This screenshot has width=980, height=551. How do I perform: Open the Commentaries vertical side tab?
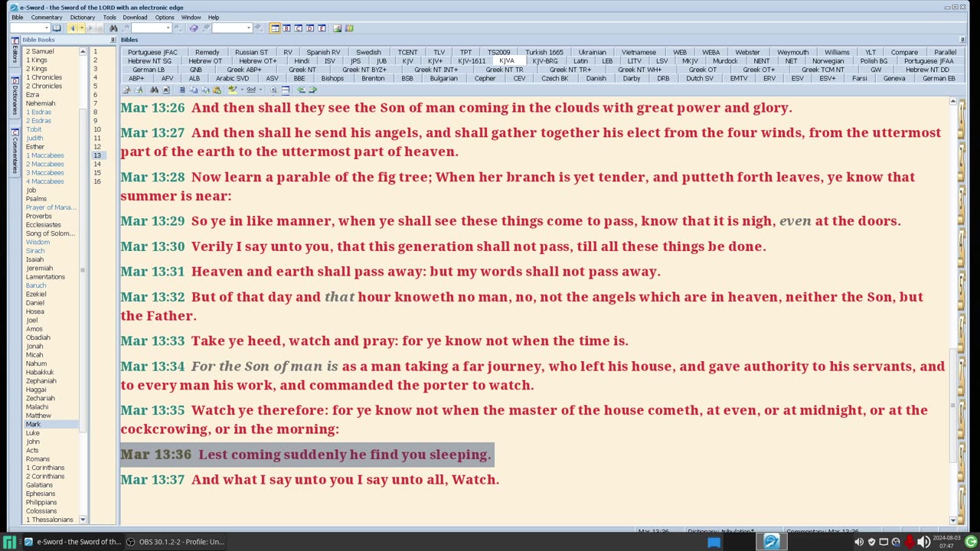[x=15, y=151]
